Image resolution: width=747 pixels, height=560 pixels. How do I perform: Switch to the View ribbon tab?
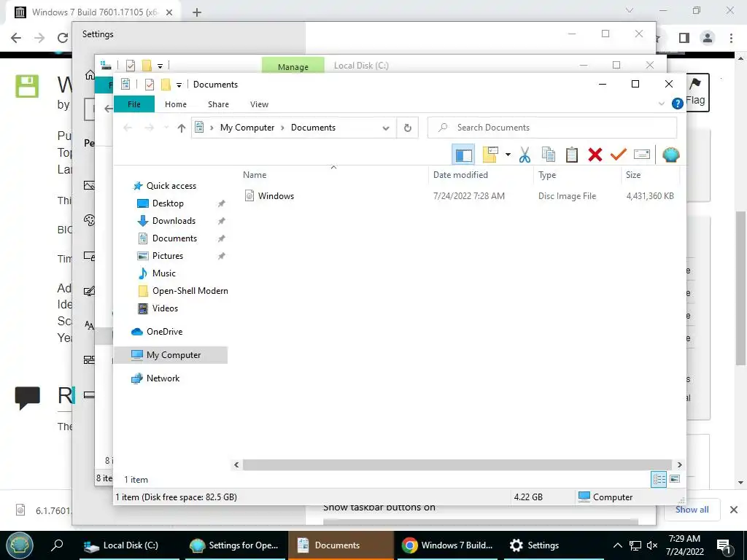259,104
